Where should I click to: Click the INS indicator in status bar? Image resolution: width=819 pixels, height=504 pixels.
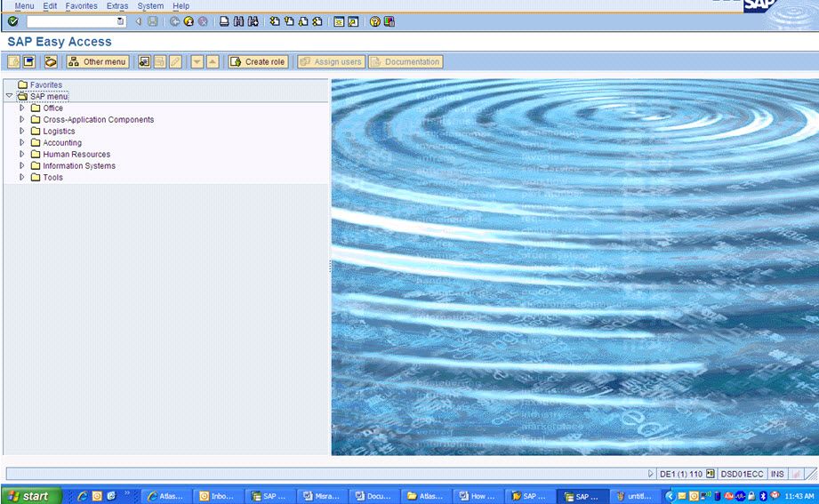click(777, 474)
